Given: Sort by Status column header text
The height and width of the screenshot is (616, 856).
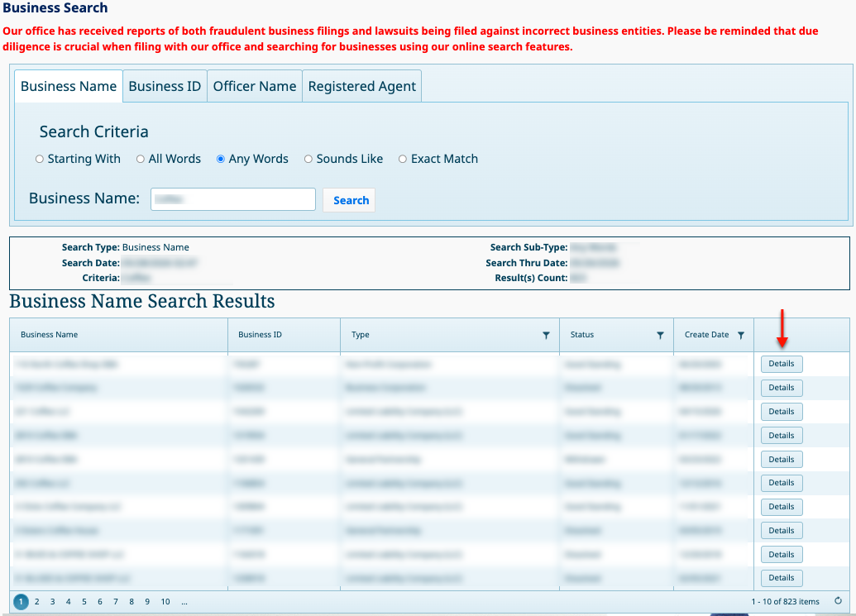Looking at the screenshot, I should (x=582, y=335).
